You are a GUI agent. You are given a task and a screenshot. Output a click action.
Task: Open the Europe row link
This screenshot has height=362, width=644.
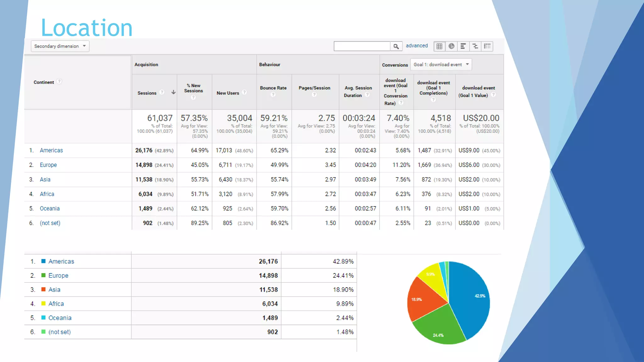(x=48, y=165)
